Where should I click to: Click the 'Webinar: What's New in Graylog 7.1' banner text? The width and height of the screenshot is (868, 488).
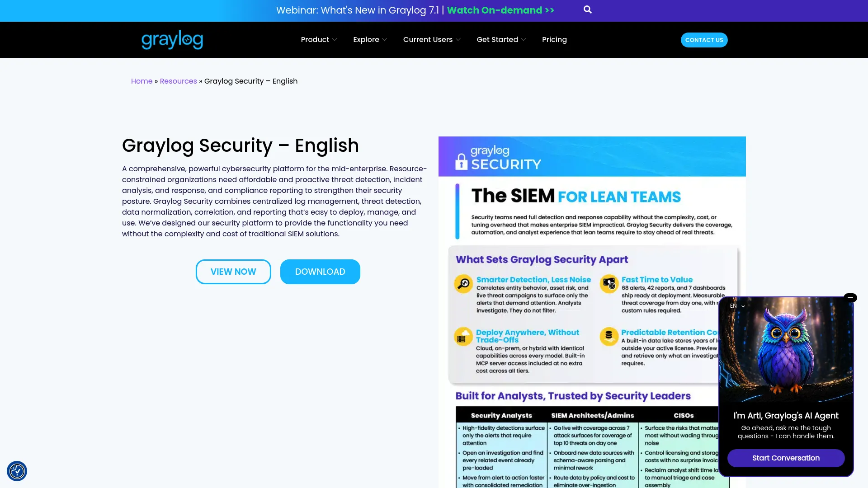click(x=358, y=10)
